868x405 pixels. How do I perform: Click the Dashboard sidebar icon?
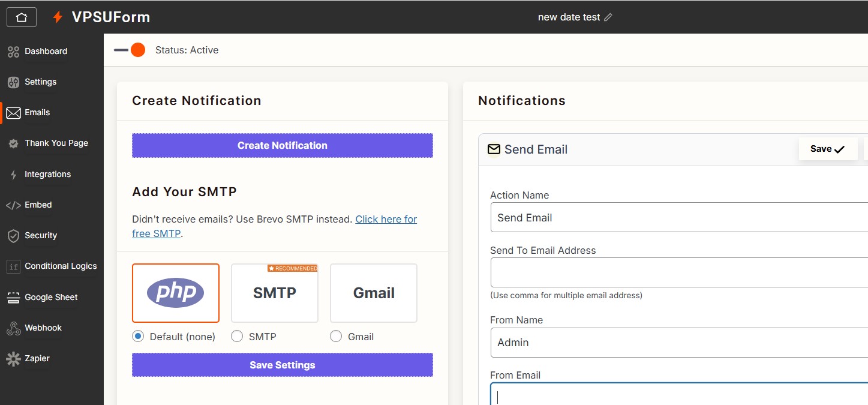point(13,52)
